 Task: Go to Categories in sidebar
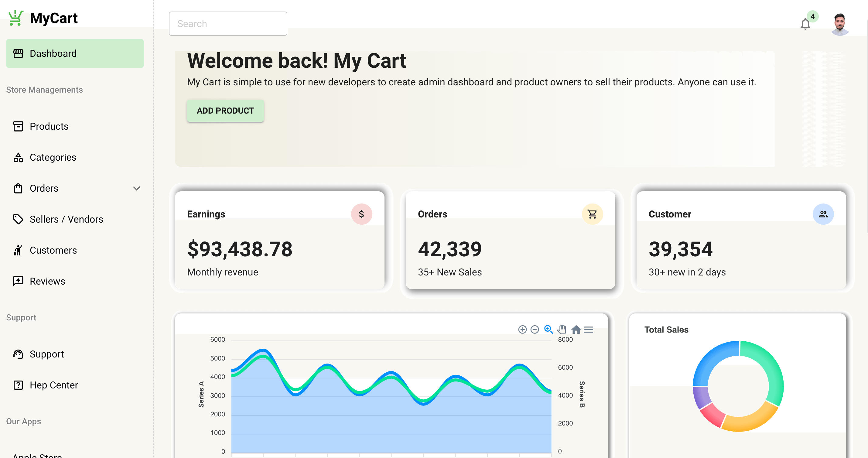click(x=53, y=157)
